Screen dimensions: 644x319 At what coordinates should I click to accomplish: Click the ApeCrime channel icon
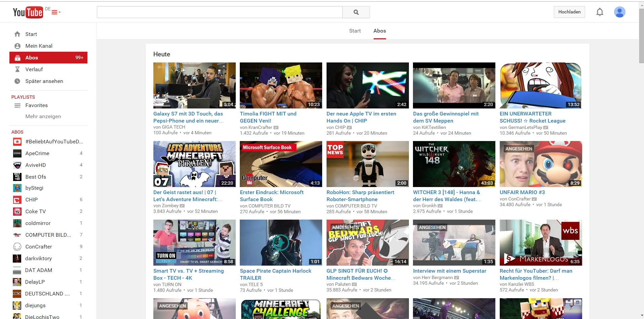(x=17, y=153)
